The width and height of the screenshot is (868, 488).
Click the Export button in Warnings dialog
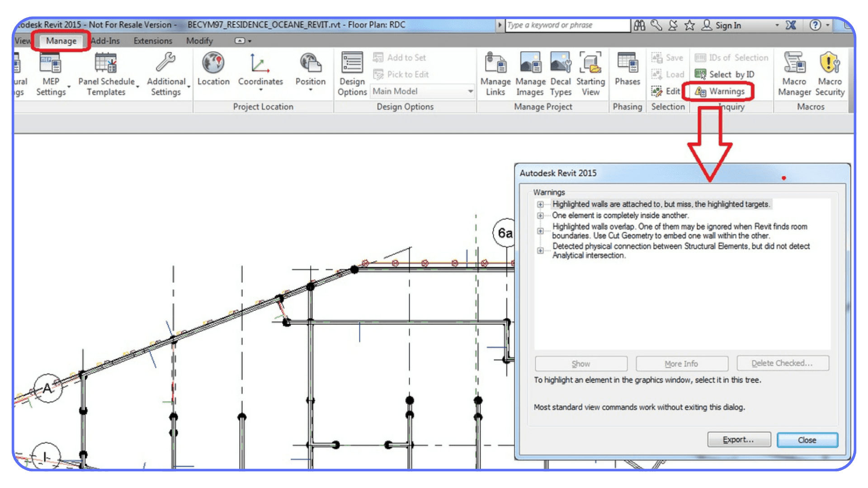(x=739, y=439)
